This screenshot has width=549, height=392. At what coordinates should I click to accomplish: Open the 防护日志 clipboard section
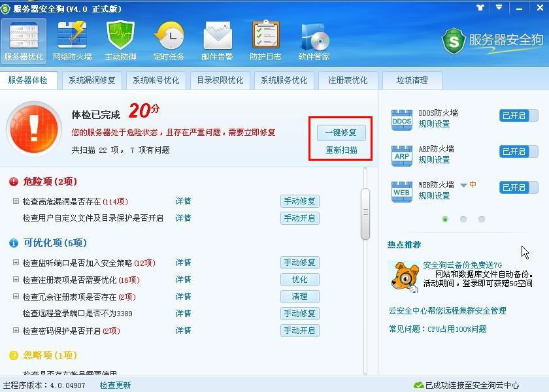pyautogui.click(x=265, y=41)
